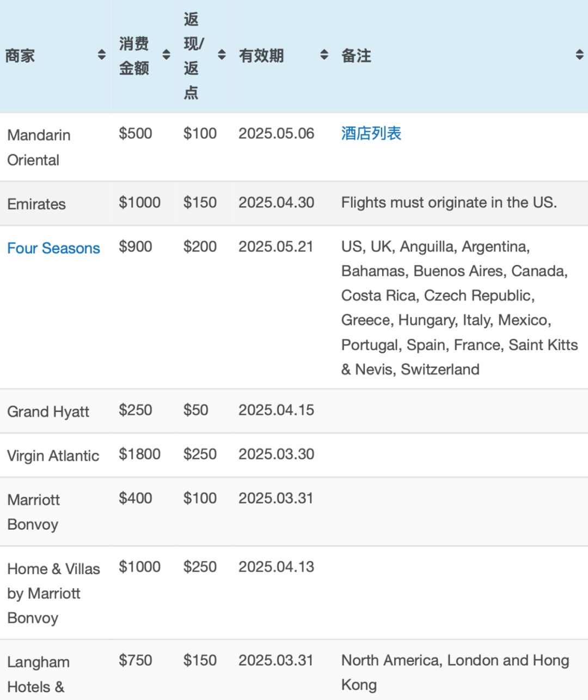Select the Marriott Bonvoy merchant cell

coord(34,512)
